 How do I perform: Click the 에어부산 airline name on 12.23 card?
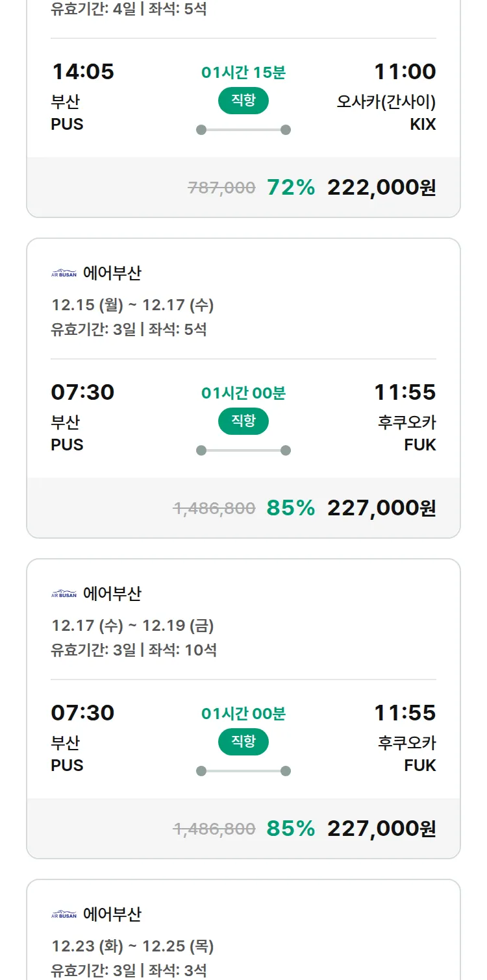(112, 914)
